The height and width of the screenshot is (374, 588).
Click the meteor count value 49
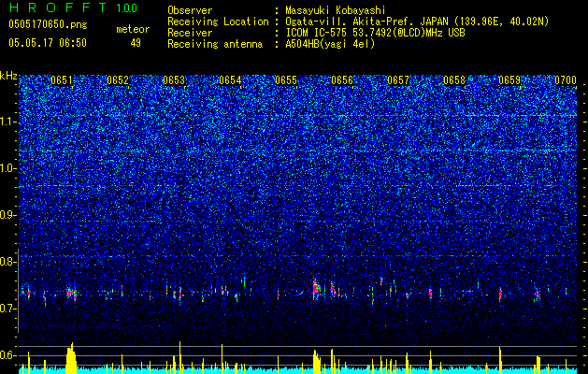(x=136, y=43)
